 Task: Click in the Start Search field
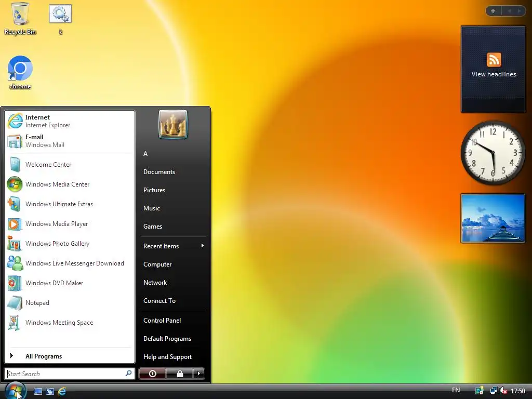(70, 374)
